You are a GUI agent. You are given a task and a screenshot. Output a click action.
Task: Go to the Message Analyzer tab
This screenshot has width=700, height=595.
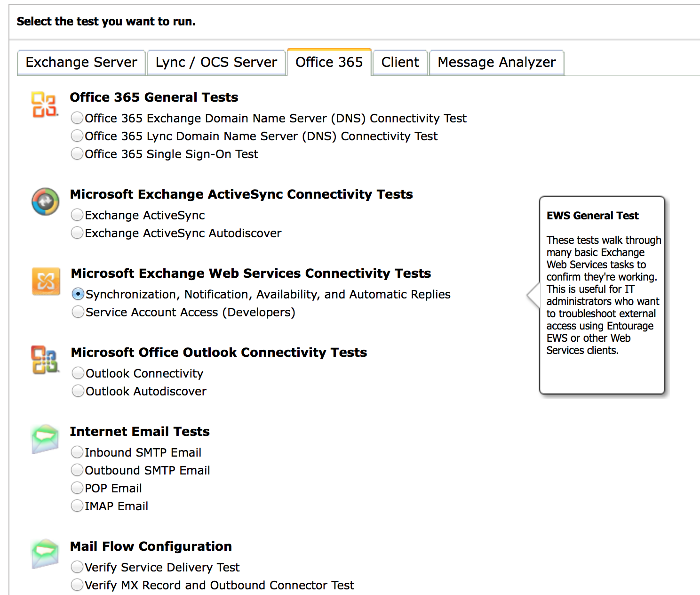(496, 63)
